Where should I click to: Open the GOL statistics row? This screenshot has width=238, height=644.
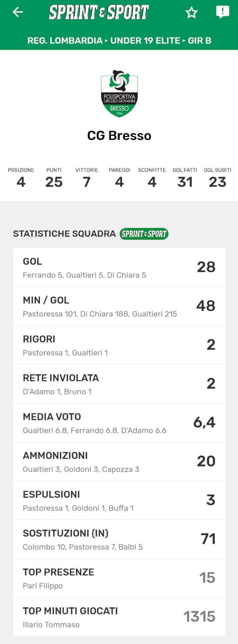click(x=119, y=268)
